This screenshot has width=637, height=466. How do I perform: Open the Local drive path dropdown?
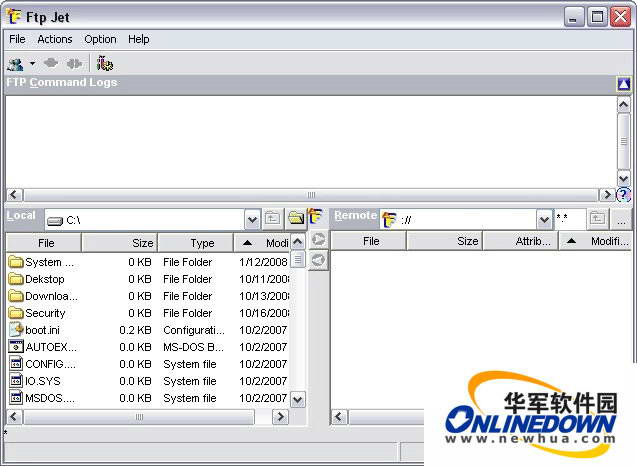(x=252, y=220)
